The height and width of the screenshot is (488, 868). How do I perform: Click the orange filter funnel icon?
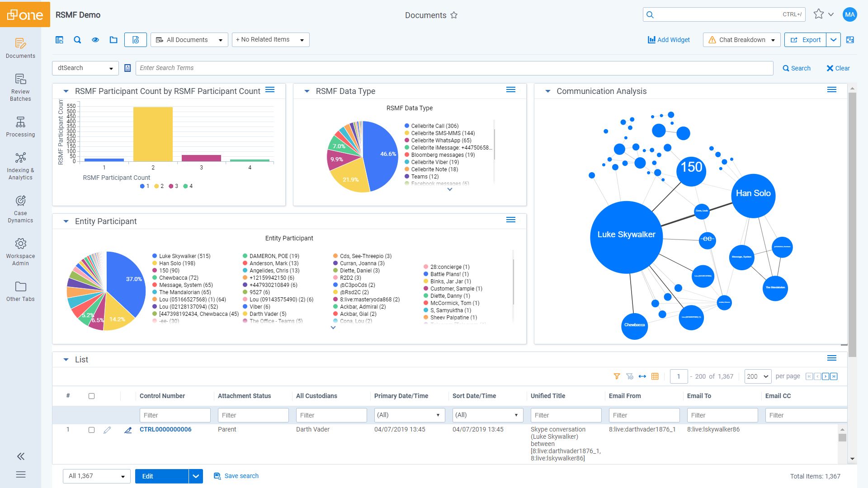click(617, 376)
